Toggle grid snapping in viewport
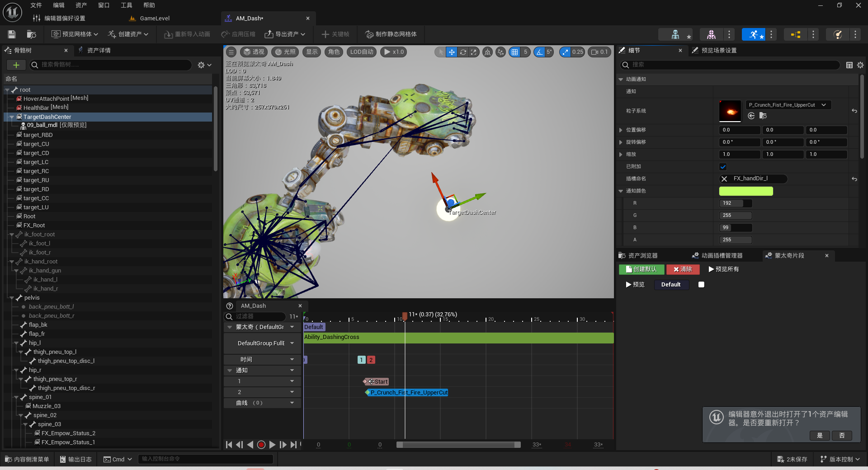Viewport: 868px width, 470px height. pos(514,52)
